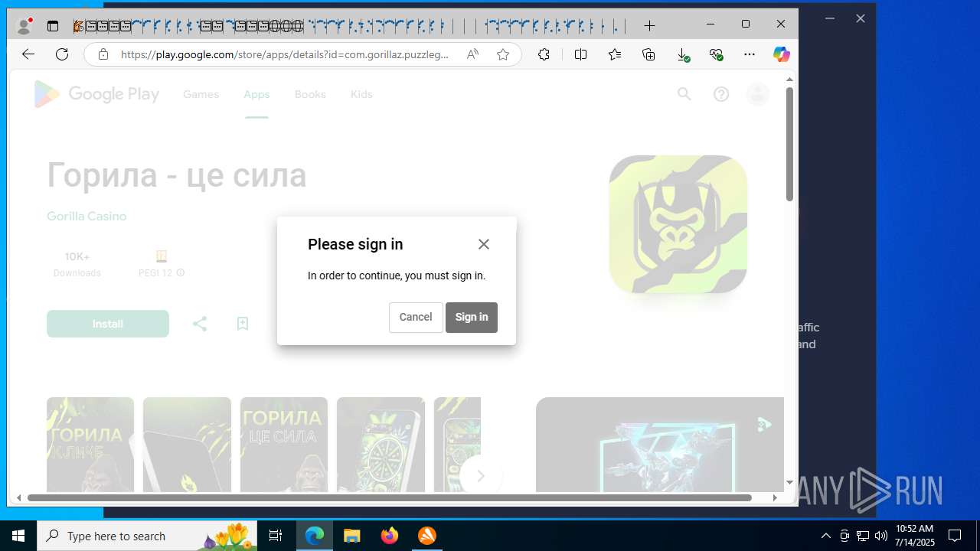
Task: Open Windows Start menu
Action: [x=18, y=536]
